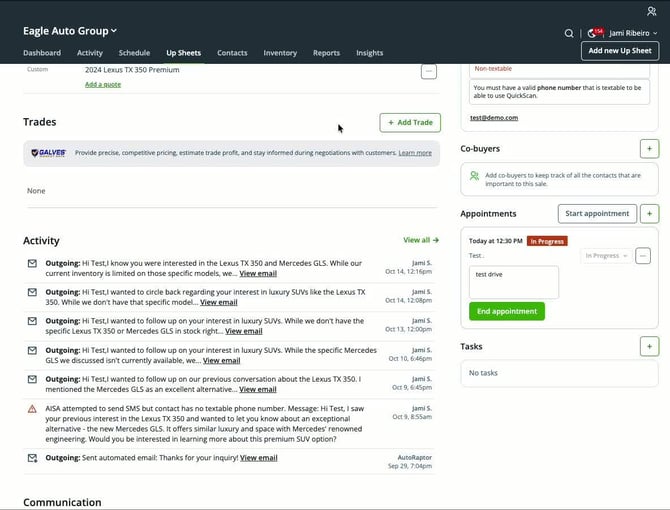Click the Add new Up Sheet button
This screenshot has width=670, height=510.
pyautogui.click(x=619, y=51)
